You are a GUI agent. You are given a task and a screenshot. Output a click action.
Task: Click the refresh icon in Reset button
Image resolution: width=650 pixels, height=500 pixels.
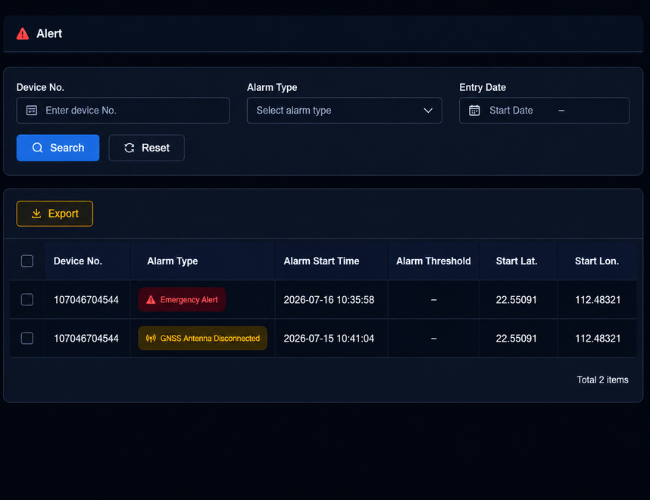129,148
